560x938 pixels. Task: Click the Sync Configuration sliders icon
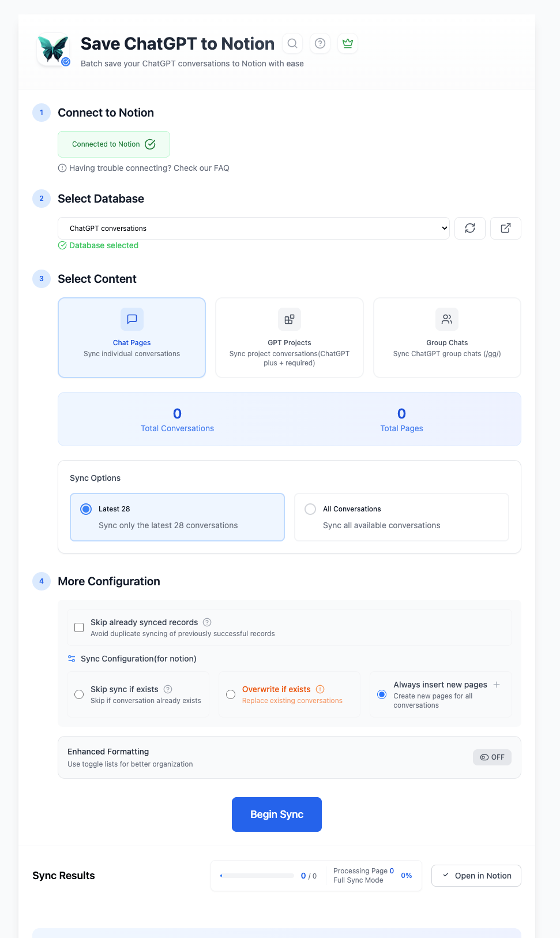(72, 659)
